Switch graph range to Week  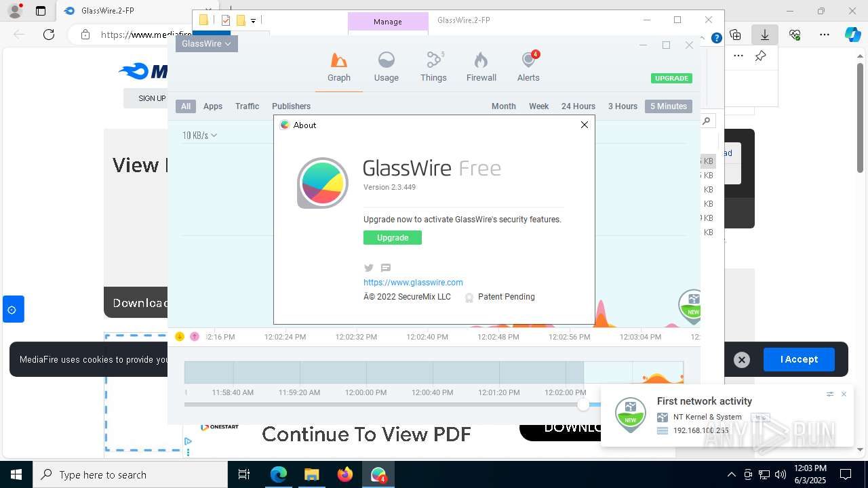click(x=539, y=106)
